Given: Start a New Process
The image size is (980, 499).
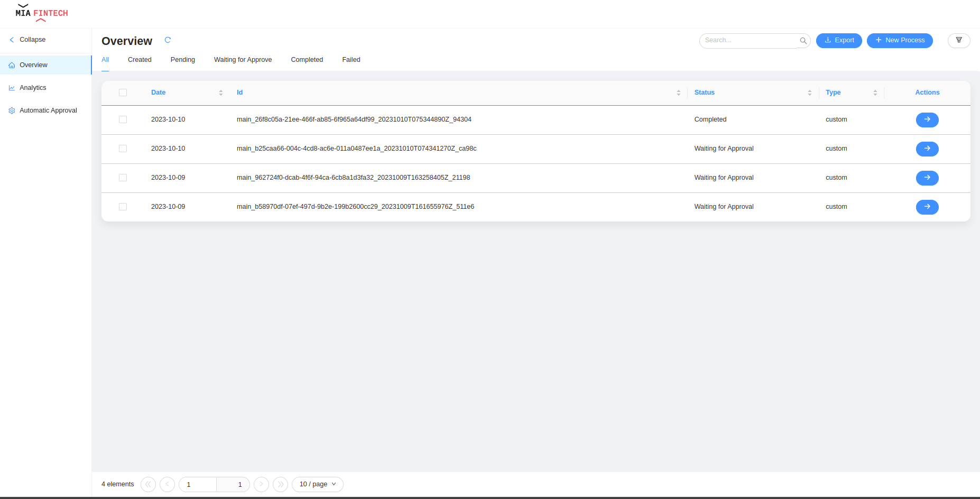Looking at the screenshot, I should 900,40.
